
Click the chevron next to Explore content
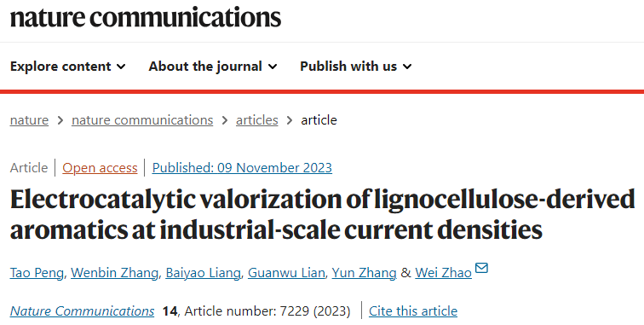tap(121, 67)
